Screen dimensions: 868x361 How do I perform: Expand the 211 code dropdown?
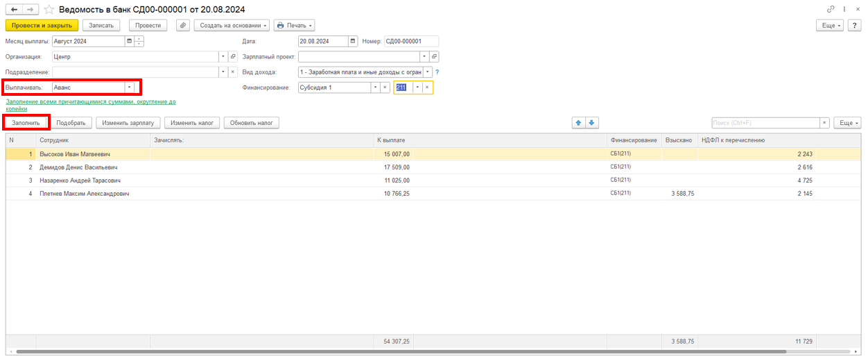[x=418, y=87]
